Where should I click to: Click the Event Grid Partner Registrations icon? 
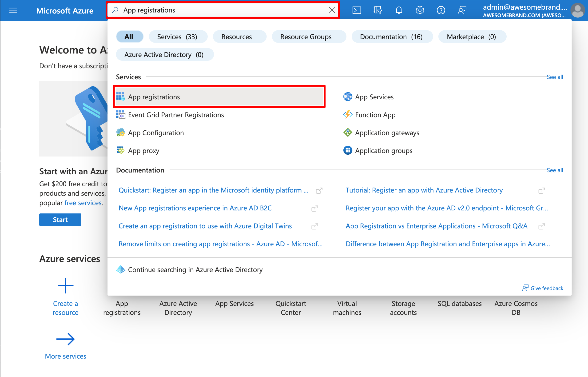click(x=120, y=114)
